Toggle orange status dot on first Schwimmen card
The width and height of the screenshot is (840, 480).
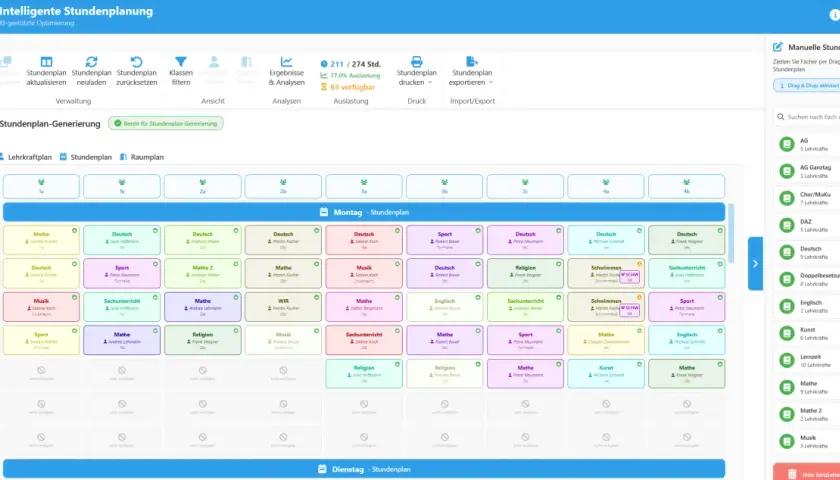click(639, 264)
